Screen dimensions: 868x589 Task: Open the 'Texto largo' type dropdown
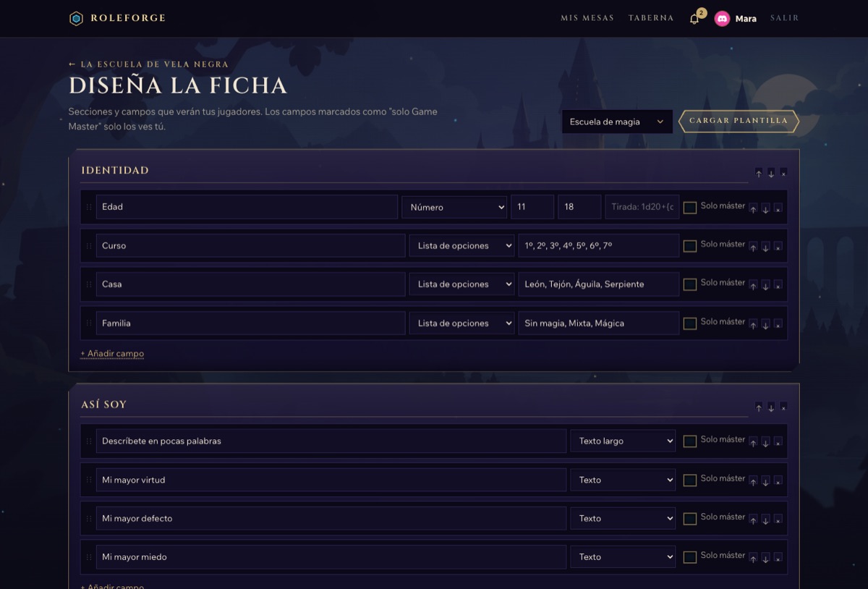click(623, 441)
